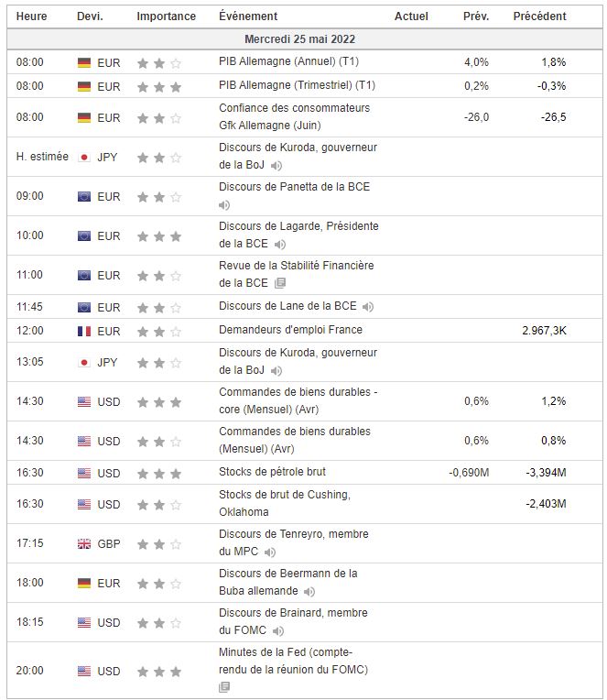Open the document icon for the Revue de la Stabilité Financière
Viewport: 607px width, 700px height.
[280, 284]
